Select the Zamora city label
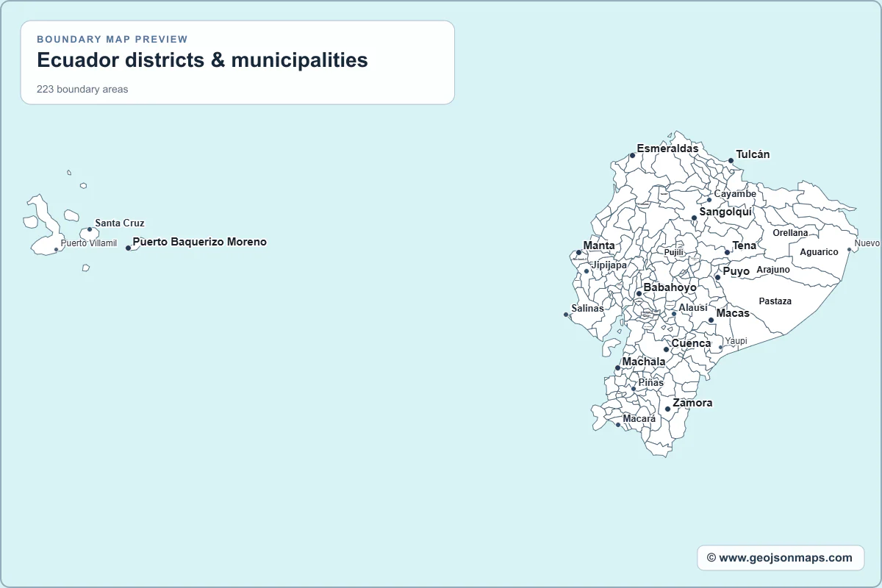The height and width of the screenshot is (588, 882). (x=692, y=403)
